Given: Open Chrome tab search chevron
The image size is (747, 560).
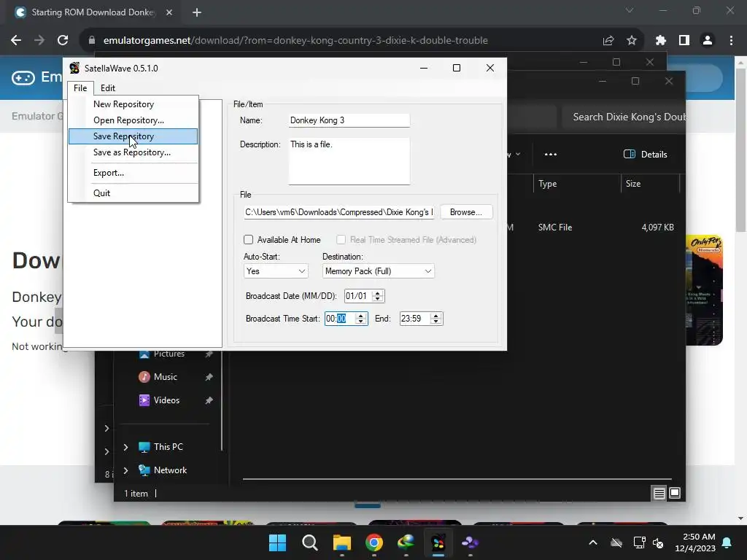Looking at the screenshot, I should pyautogui.click(x=630, y=10).
